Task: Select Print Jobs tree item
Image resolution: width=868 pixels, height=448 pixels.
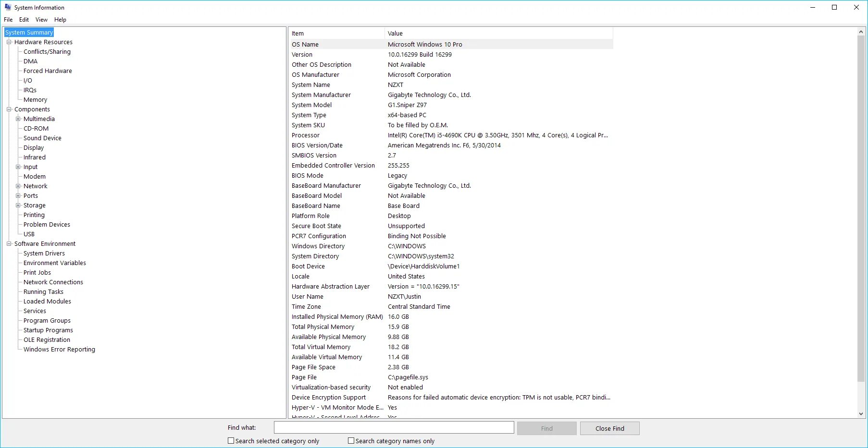Action: pos(37,272)
